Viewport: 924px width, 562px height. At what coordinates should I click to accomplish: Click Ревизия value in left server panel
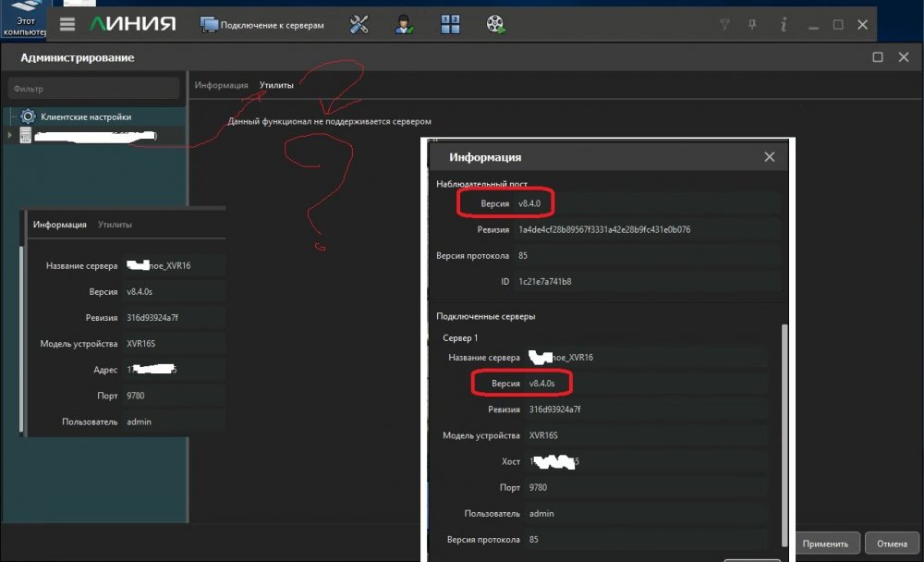click(x=152, y=317)
